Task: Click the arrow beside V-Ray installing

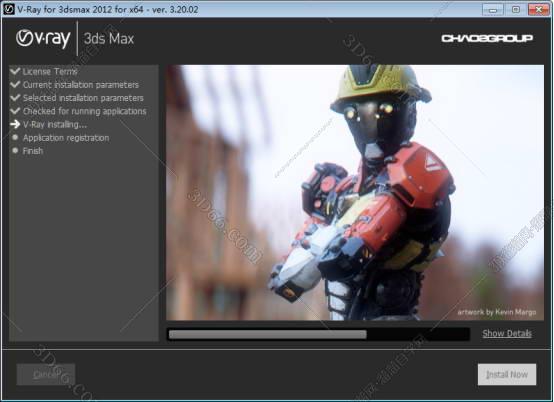Action: pos(15,124)
